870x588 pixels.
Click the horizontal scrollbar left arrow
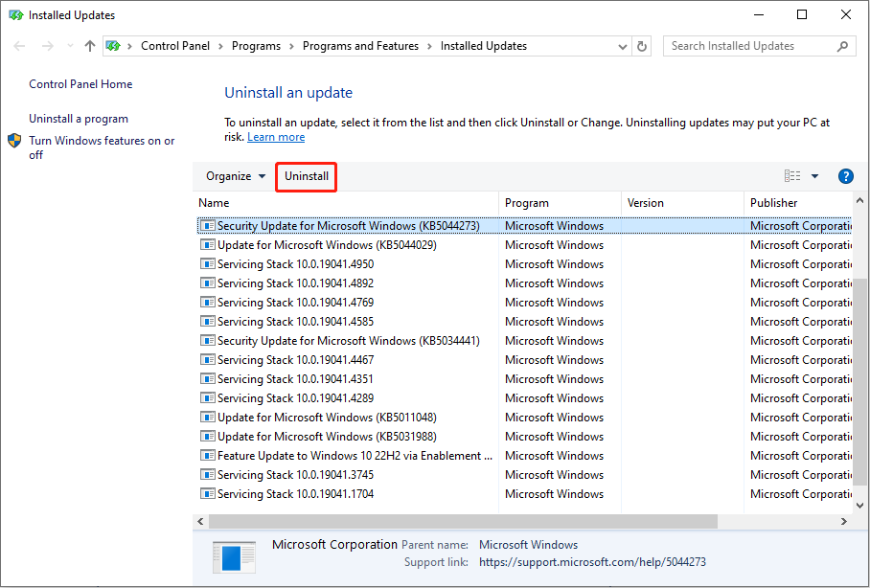click(200, 521)
